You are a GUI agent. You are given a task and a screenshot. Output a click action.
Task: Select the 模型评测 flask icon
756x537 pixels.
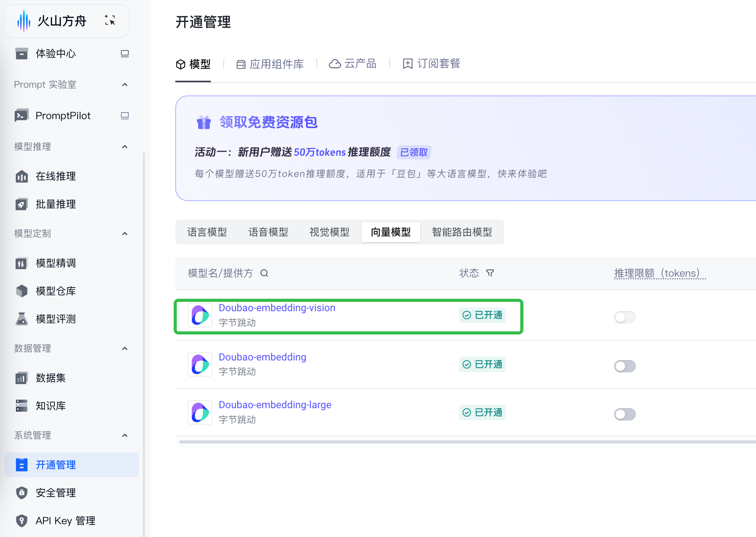pyautogui.click(x=21, y=319)
